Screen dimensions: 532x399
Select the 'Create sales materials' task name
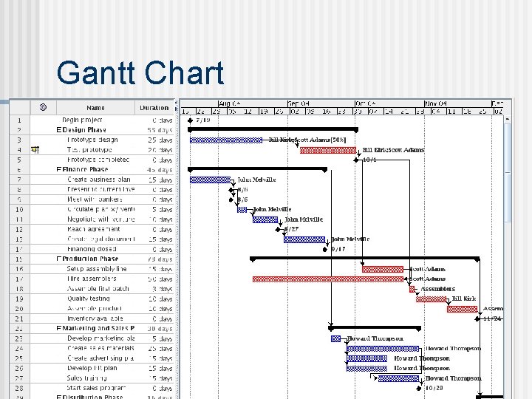(x=100, y=348)
